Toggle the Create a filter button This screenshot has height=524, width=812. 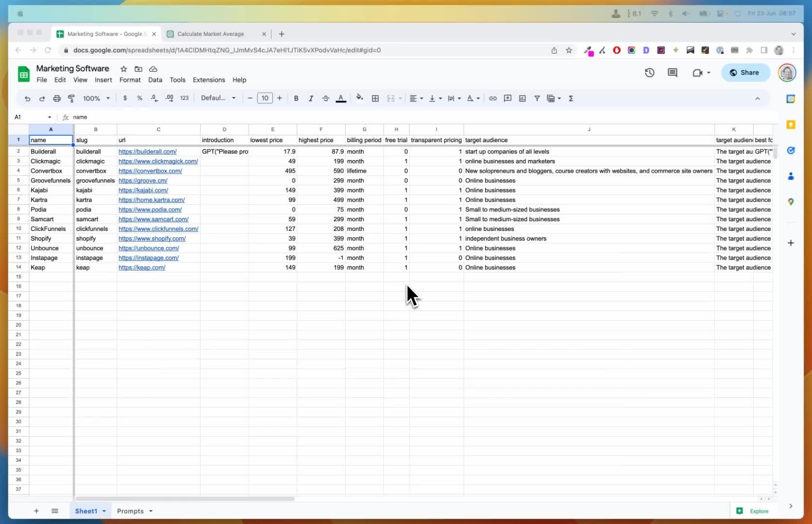[x=537, y=98]
